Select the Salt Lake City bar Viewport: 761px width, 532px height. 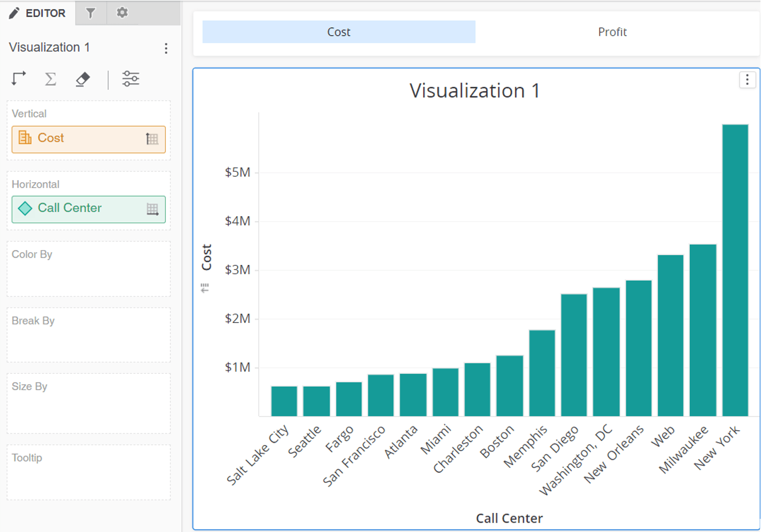point(284,401)
